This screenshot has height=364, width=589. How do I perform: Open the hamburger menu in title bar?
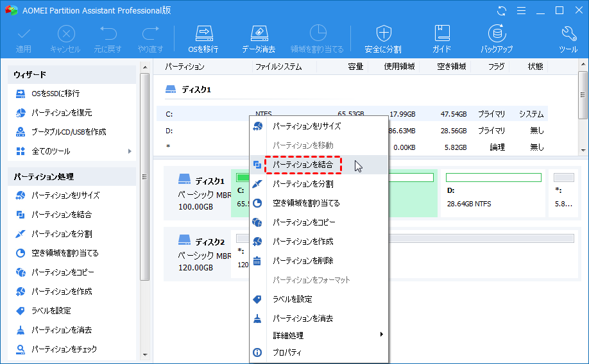[x=521, y=10]
